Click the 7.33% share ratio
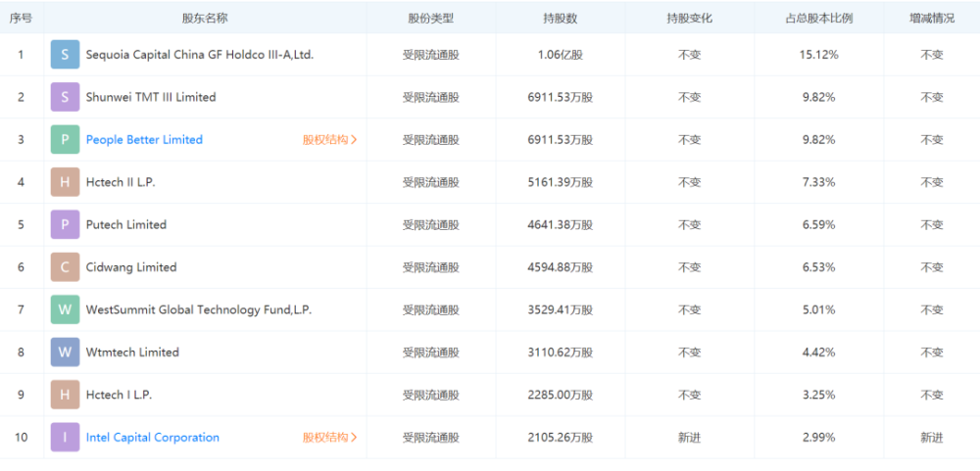Viewport: 980px width, 471px height. pyautogui.click(x=818, y=182)
